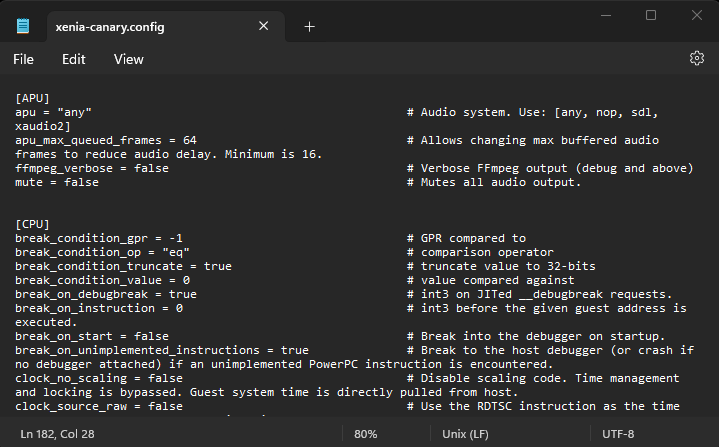Click comment '# Verbose FFmpeg output'
Screen dimensions: 719x447
click(487, 168)
